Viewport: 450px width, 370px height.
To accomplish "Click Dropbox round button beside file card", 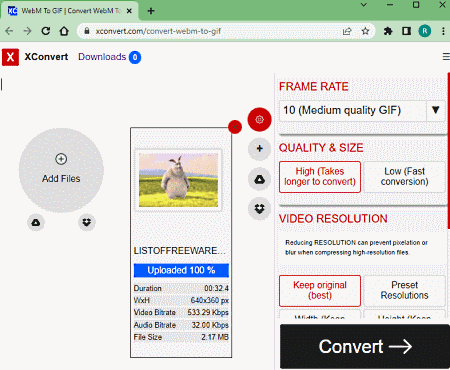I will click(x=259, y=209).
